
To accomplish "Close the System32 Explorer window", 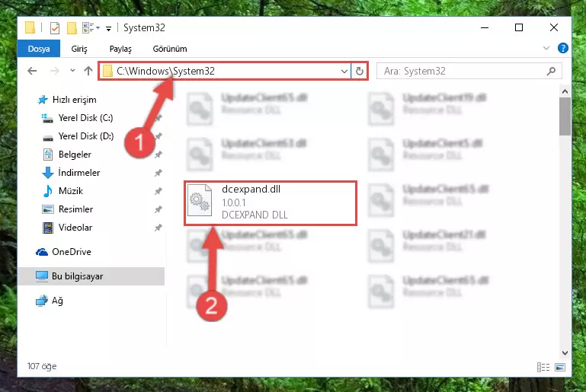I will click(x=554, y=27).
